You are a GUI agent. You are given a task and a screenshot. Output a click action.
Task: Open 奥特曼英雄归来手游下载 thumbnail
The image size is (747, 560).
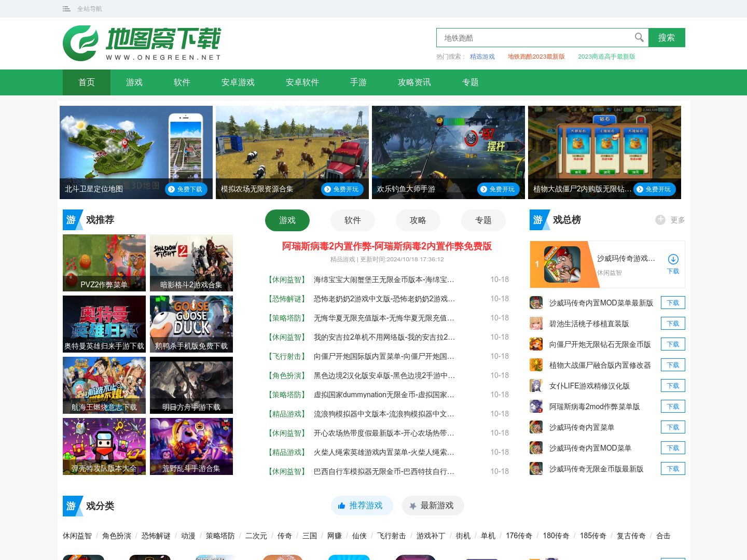click(x=104, y=324)
